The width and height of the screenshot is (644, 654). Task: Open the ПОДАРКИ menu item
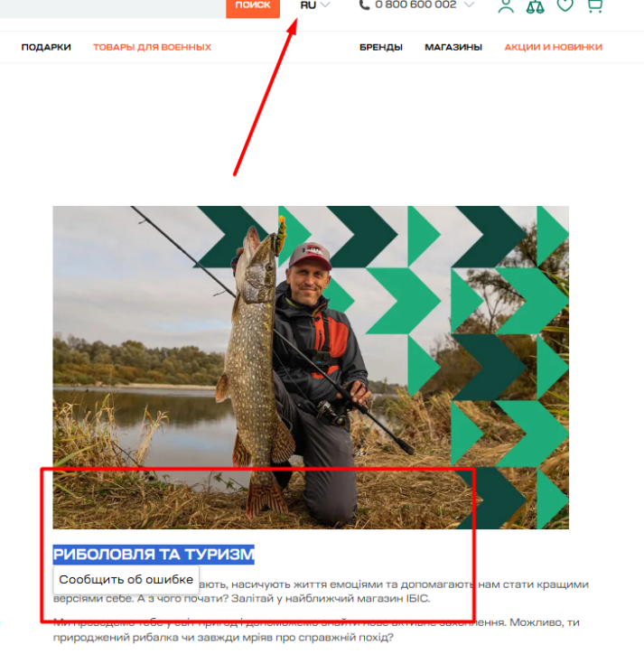point(46,47)
